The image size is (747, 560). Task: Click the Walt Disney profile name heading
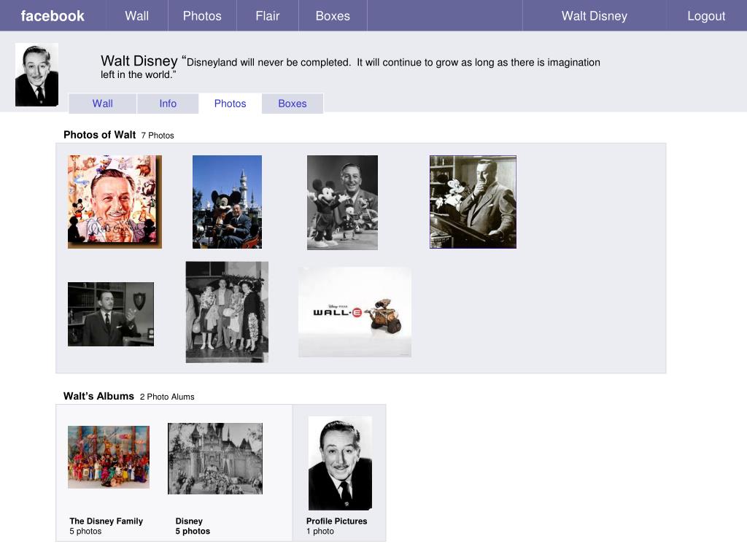tap(139, 61)
